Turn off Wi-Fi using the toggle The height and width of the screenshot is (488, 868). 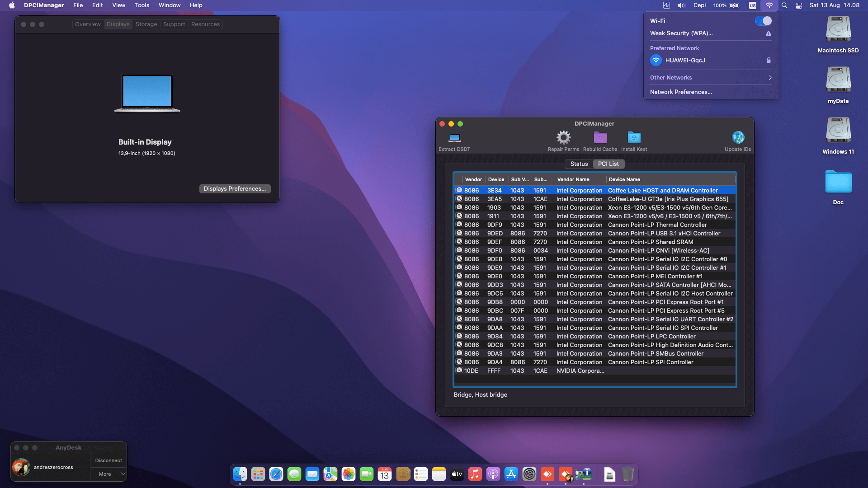[x=764, y=21]
